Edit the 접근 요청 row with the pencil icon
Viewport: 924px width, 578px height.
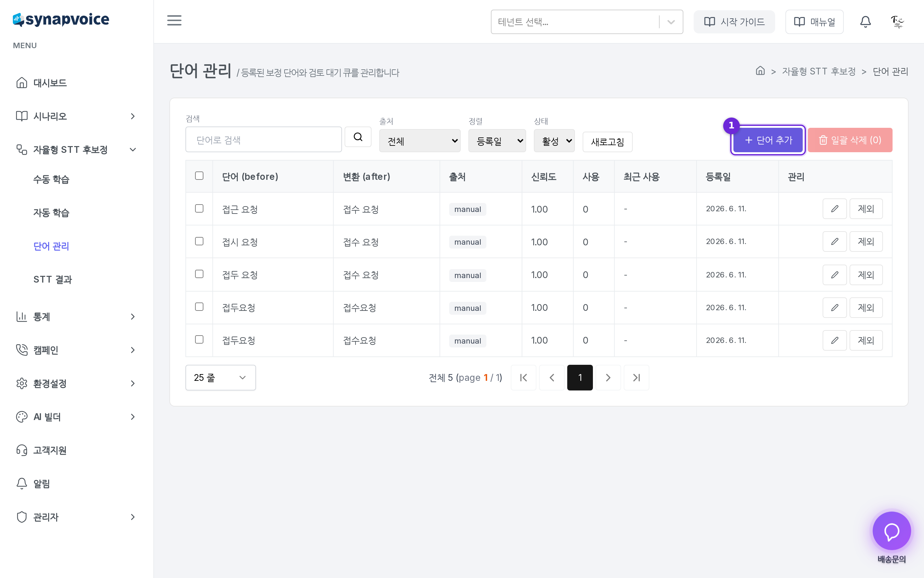[835, 209]
